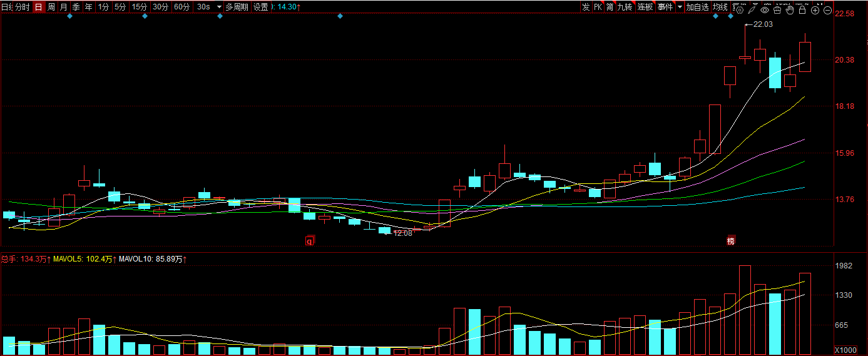Select the 1分 one-minute period
Viewport: 868px width, 356px height.
tap(103, 7)
